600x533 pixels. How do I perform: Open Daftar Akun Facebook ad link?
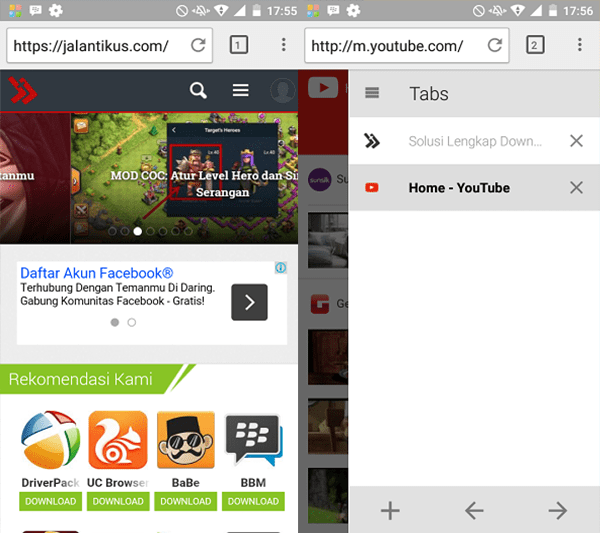[96, 273]
